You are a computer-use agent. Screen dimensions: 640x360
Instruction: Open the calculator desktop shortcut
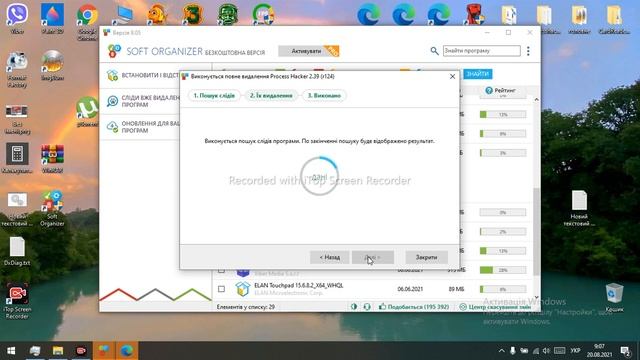tap(17, 158)
